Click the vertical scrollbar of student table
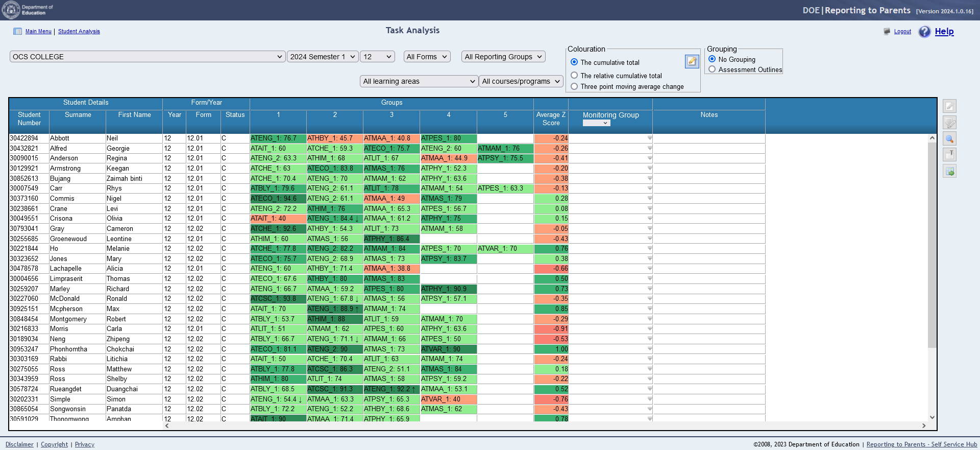This screenshot has width=980, height=450. point(932,255)
